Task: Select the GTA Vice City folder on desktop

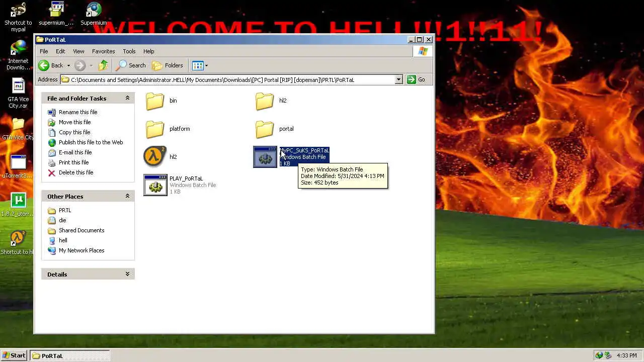Action: click(x=18, y=129)
